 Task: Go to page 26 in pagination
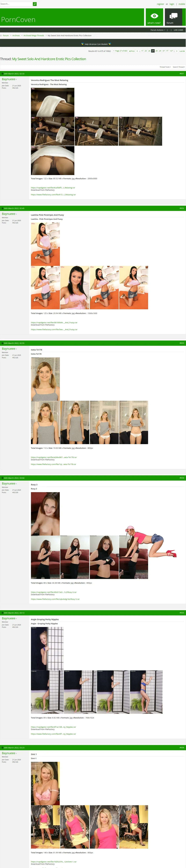(x=149, y=51)
